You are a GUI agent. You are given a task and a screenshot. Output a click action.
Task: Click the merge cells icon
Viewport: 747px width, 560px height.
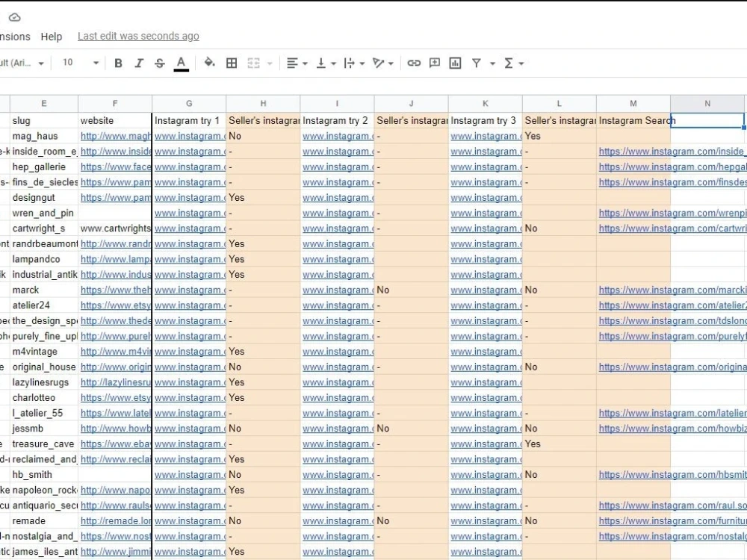coord(253,63)
